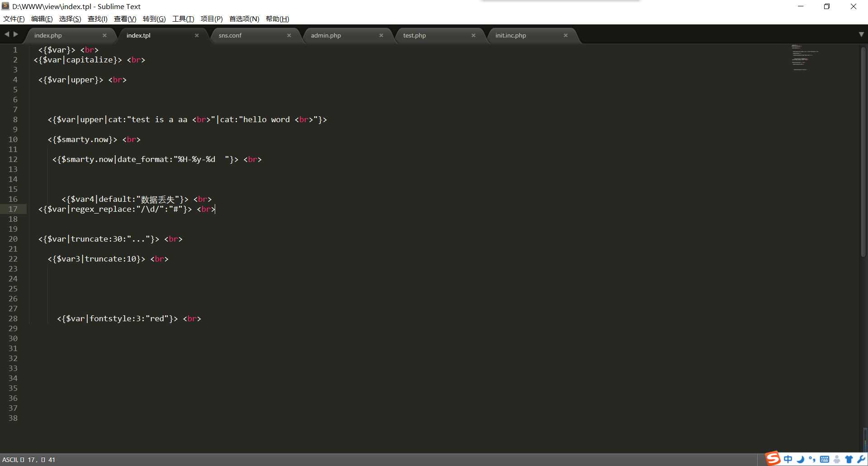Click the next tab right arrow
Viewport: 868px width, 466px height.
point(16,34)
